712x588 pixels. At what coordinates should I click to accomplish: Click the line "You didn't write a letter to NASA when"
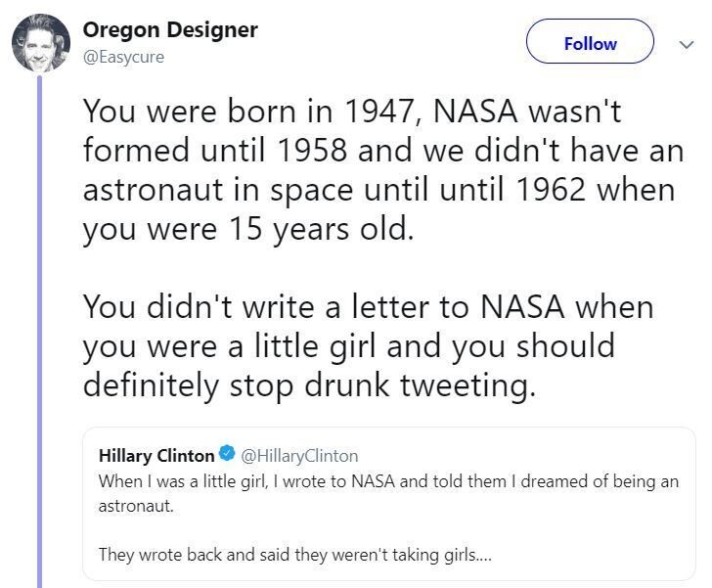[367, 306]
